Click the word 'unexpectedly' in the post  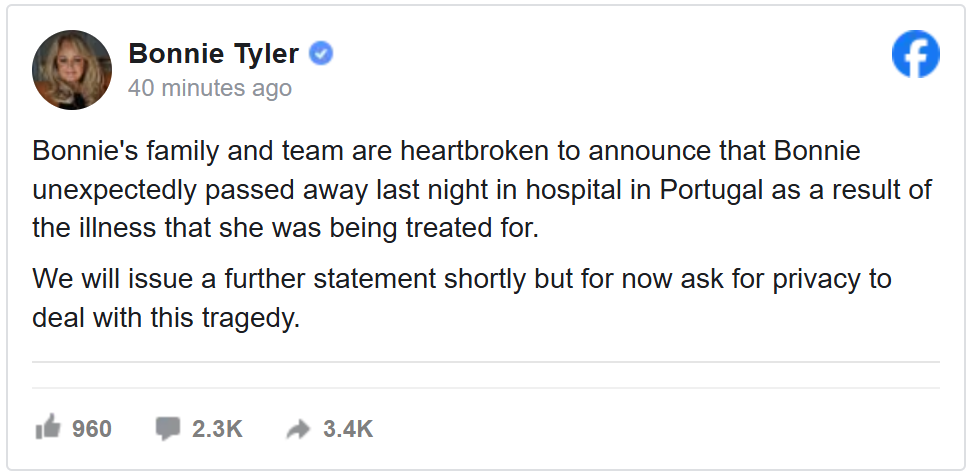coord(115,191)
